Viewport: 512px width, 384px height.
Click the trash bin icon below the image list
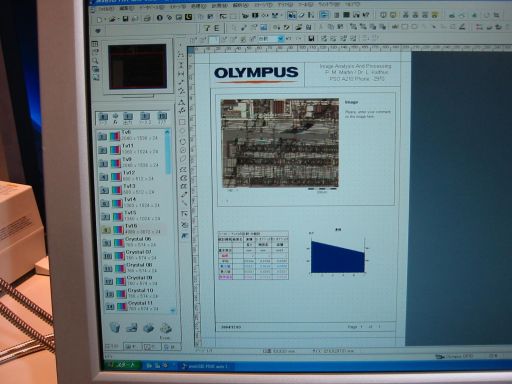tap(115, 327)
